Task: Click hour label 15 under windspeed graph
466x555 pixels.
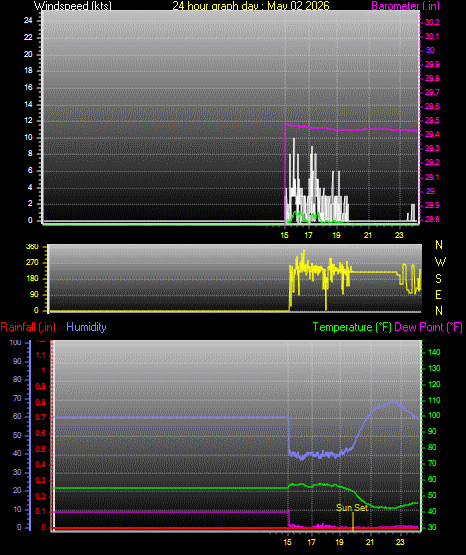Action: click(x=285, y=235)
